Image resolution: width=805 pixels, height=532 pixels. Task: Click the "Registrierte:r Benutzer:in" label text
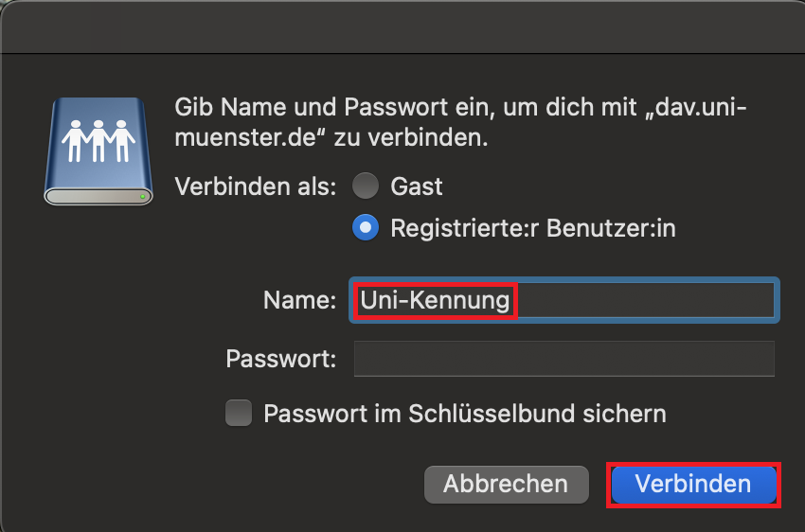[533, 228]
